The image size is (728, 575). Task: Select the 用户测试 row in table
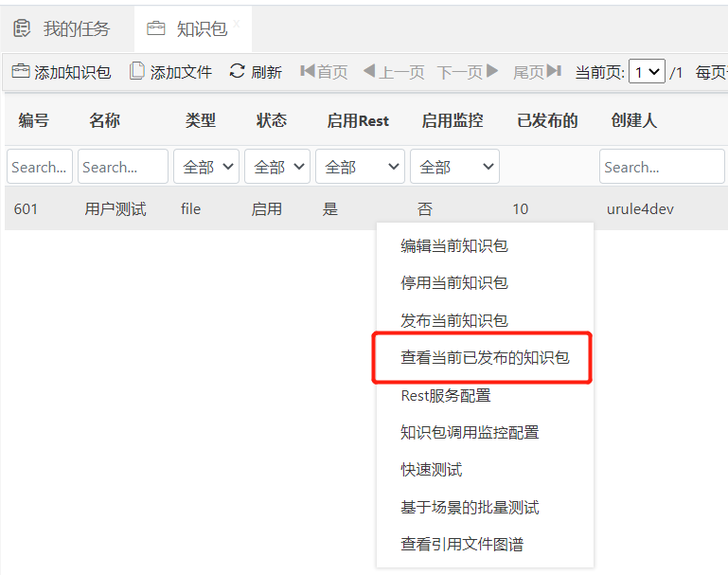point(115,209)
